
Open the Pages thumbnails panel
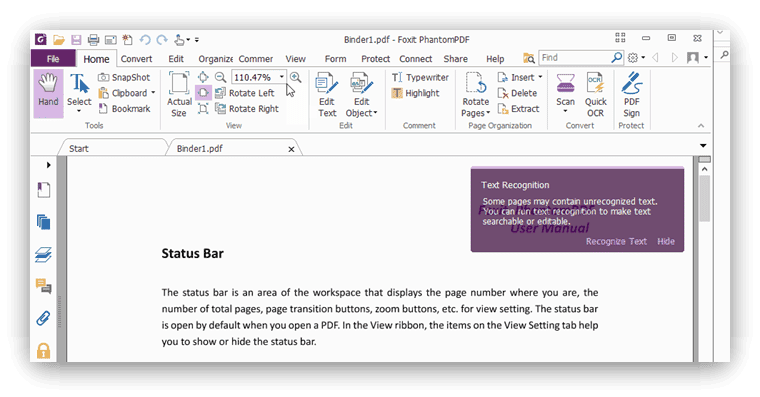pyautogui.click(x=44, y=222)
